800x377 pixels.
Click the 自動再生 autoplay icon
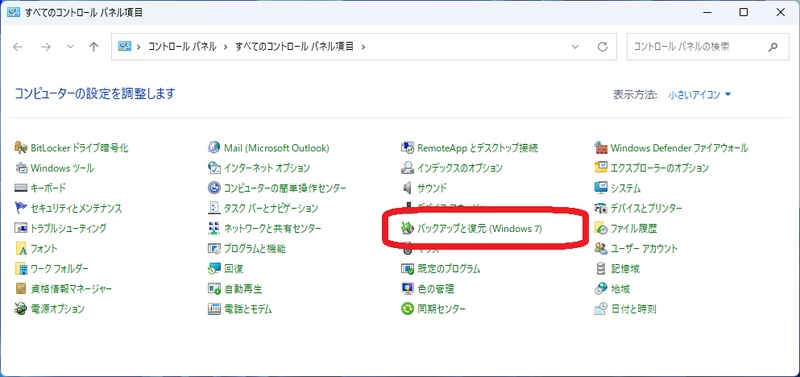[x=214, y=289]
